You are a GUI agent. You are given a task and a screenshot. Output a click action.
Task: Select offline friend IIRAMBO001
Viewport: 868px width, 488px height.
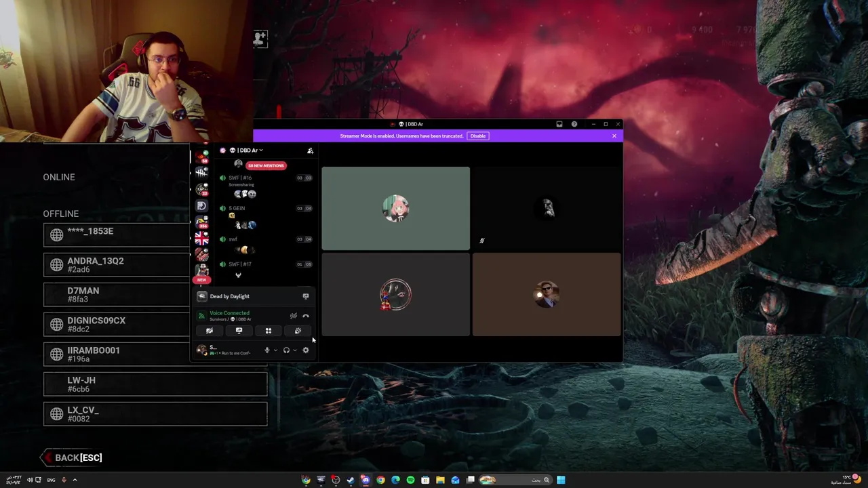click(x=117, y=354)
